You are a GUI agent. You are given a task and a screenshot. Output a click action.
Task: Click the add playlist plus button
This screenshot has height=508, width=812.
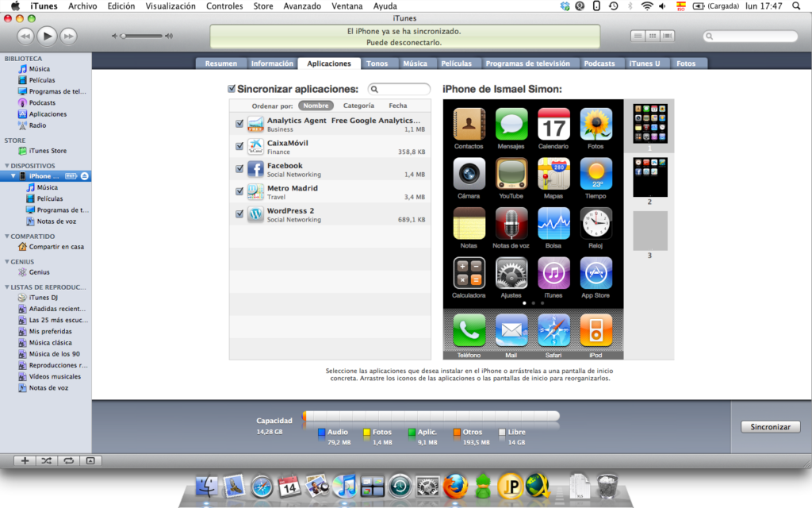pos(25,460)
